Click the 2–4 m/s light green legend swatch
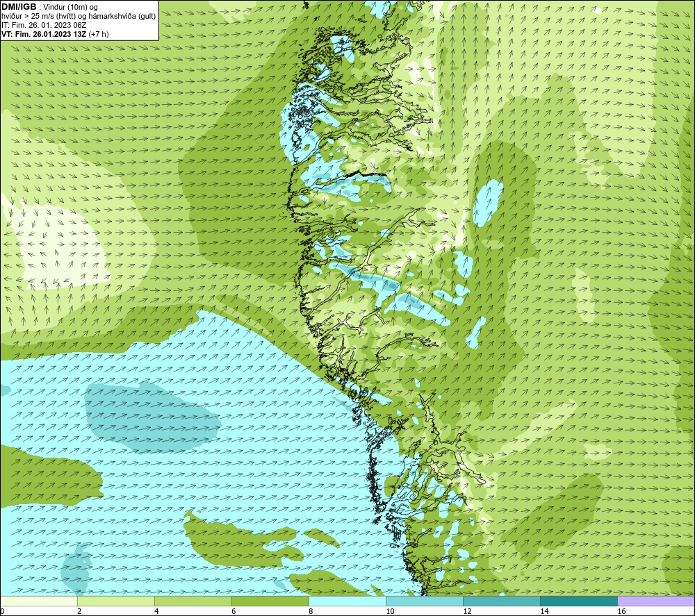The width and height of the screenshot is (695, 616). coord(115,601)
